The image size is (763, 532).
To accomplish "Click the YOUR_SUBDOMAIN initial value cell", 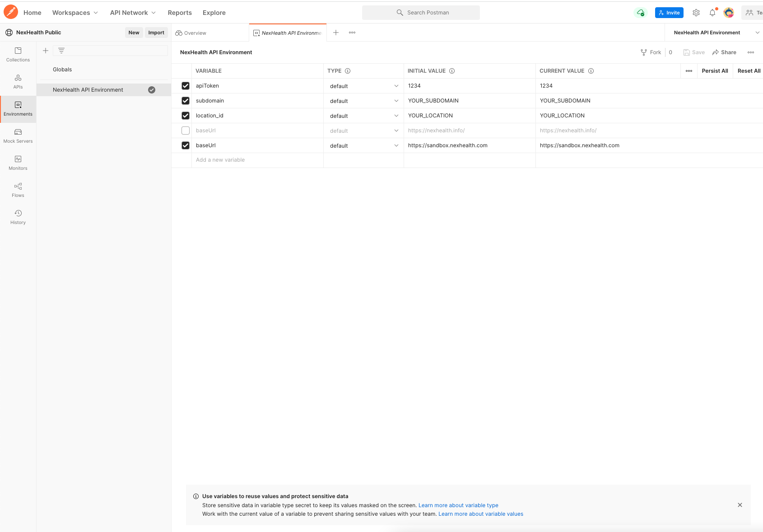I will [x=470, y=101].
